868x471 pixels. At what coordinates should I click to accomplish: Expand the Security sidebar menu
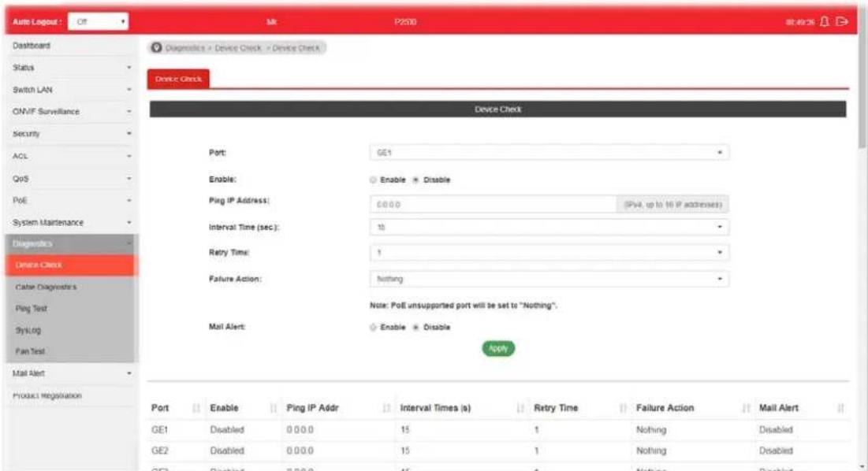tap(71, 134)
